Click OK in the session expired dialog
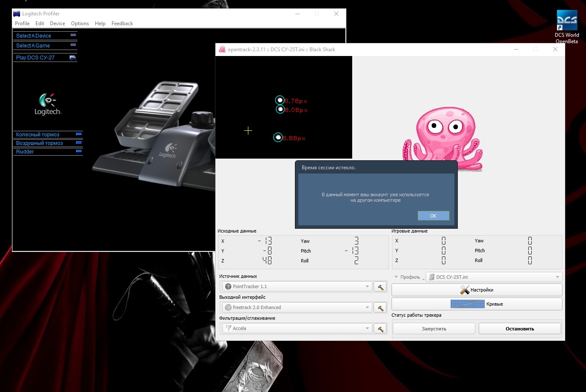Viewport: 586px width, 392px height. point(433,216)
